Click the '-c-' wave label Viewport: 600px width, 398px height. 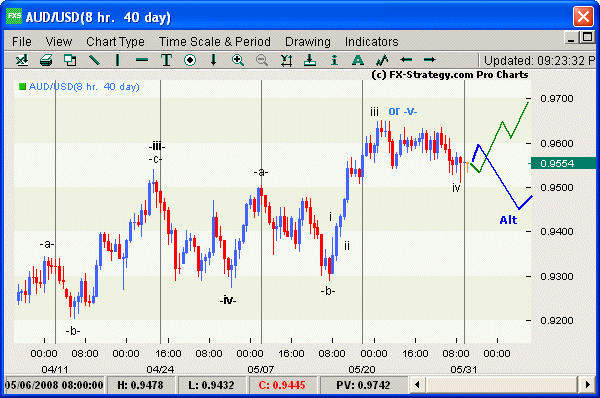click(x=155, y=159)
